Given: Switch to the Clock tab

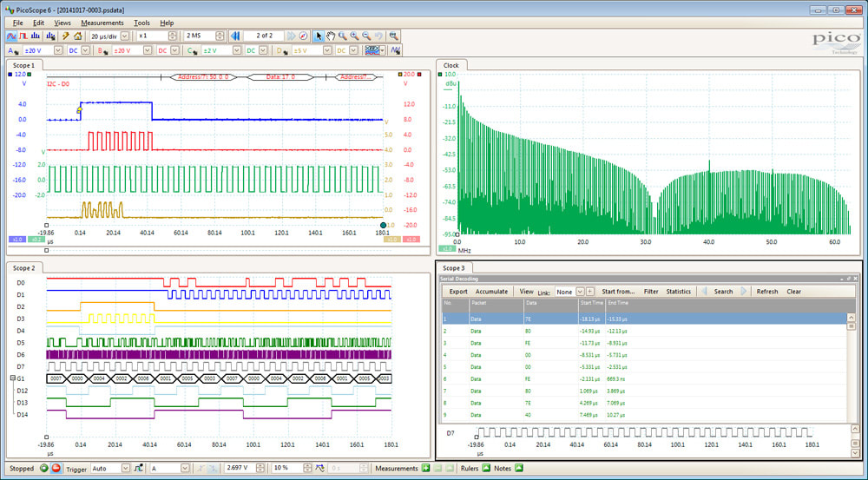Looking at the screenshot, I should [x=451, y=65].
